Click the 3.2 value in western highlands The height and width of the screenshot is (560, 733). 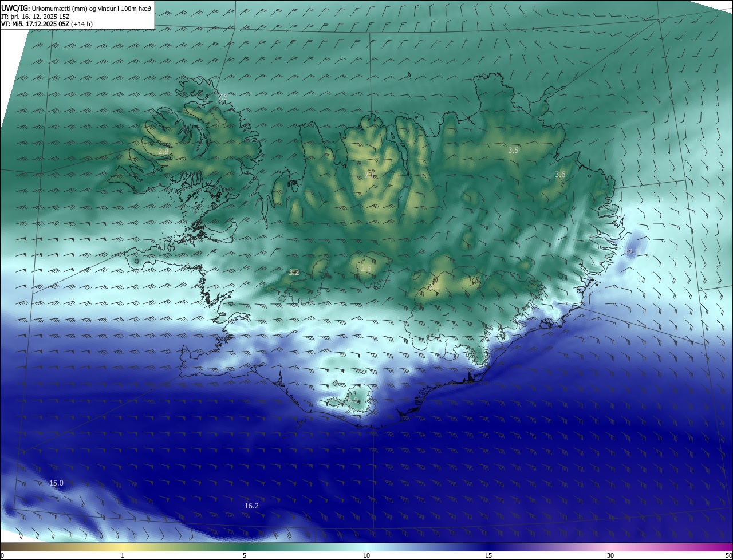point(294,273)
